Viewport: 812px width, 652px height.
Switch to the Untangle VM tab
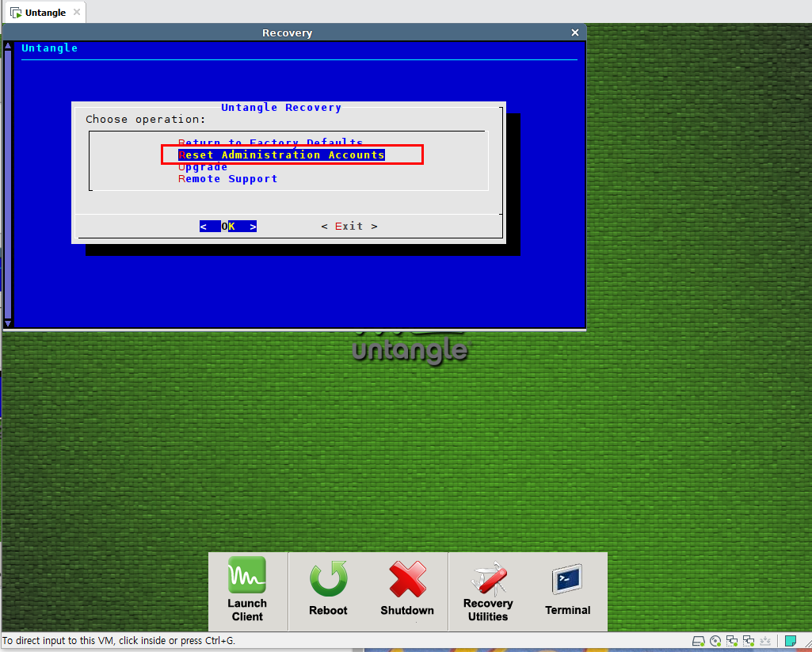click(x=45, y=13)
